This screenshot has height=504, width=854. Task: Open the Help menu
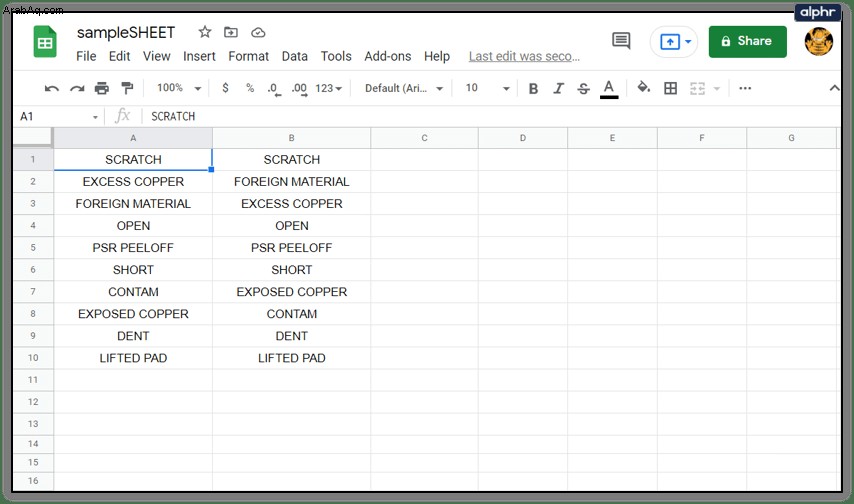tap(437, 56)
